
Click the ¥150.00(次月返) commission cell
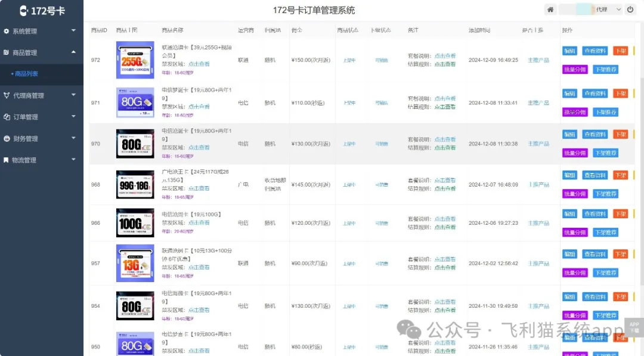click(x=311, y=60)
